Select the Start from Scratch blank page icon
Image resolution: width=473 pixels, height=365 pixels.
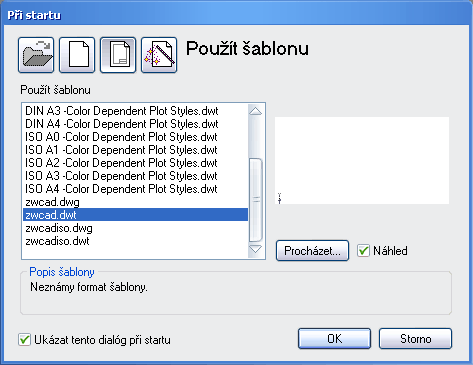coord(77,55)
